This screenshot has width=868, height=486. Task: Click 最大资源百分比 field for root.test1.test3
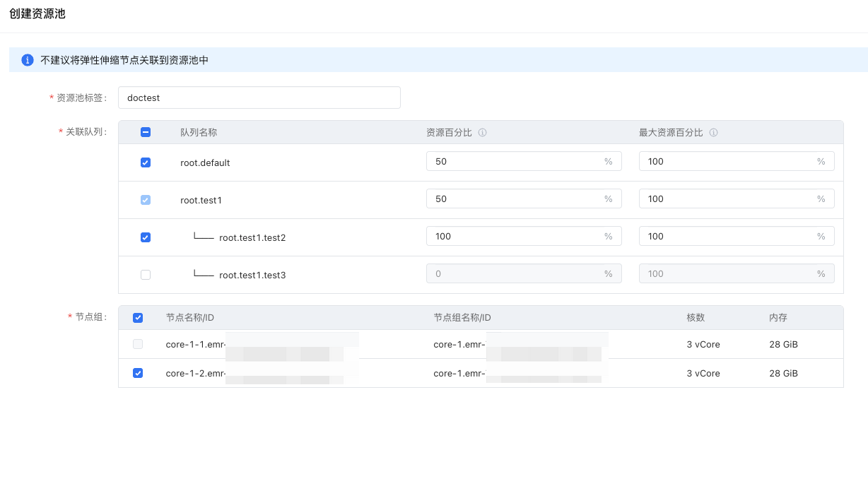pos(737,273)
